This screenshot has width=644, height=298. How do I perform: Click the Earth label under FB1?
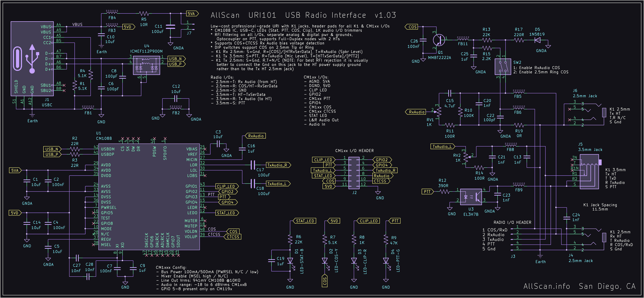(32, 121)
